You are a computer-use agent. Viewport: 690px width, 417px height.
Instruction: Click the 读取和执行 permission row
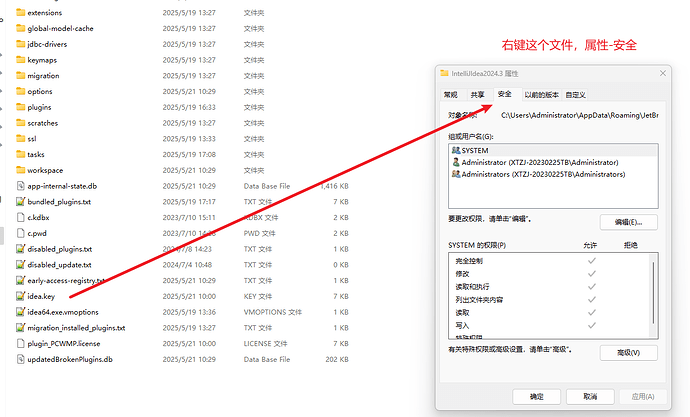(550, 287)
